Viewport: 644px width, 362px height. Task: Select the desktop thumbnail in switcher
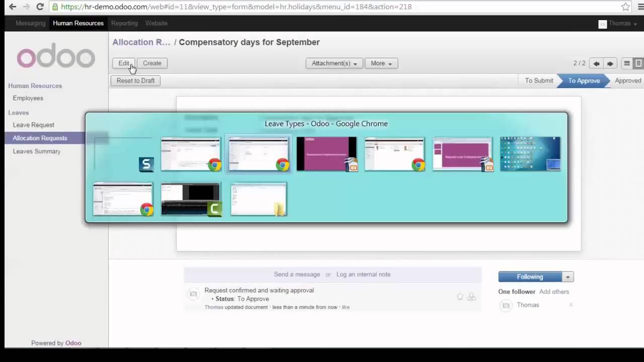point(530,154)
